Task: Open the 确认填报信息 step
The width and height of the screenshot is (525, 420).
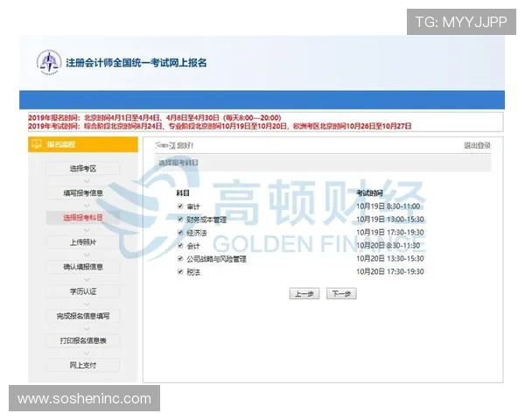Action: point(83,267)
